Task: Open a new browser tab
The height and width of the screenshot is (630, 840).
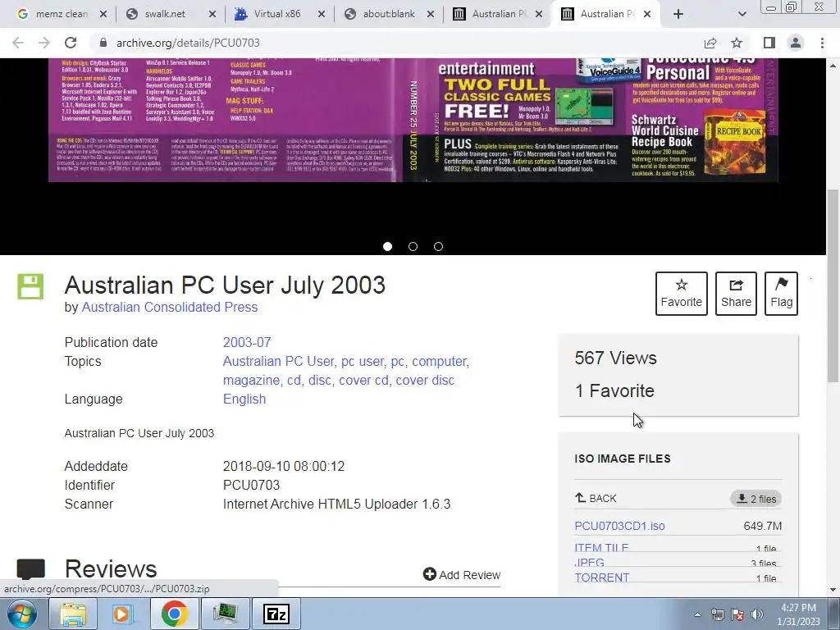Action: click(678, 14)
